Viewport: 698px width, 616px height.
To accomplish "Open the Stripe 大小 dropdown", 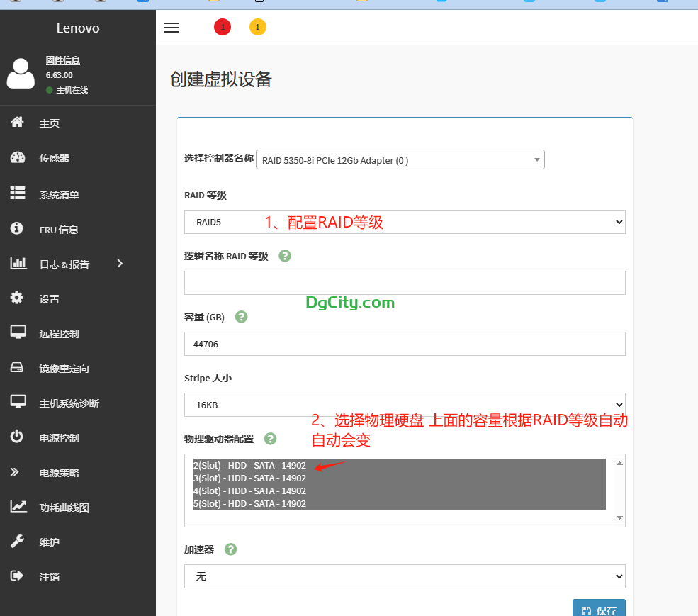I will 404,405.
